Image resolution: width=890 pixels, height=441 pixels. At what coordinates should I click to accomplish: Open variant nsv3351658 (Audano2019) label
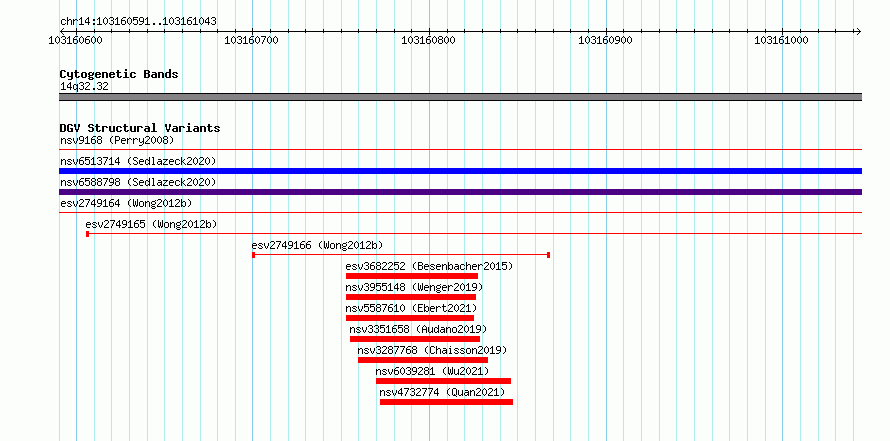coord(418,329)
